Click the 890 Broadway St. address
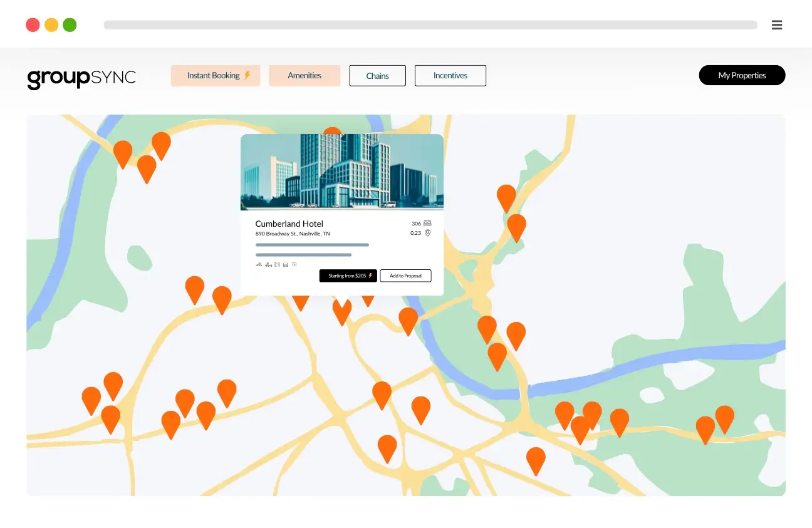812x528 pixels. [x=293, y=234]
